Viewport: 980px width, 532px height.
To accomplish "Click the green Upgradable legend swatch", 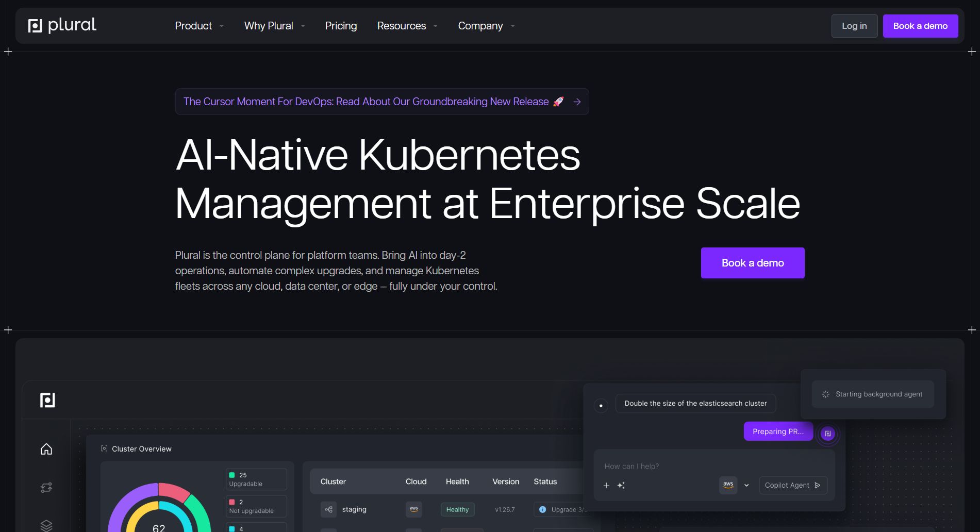I will [x=232, y=475].
